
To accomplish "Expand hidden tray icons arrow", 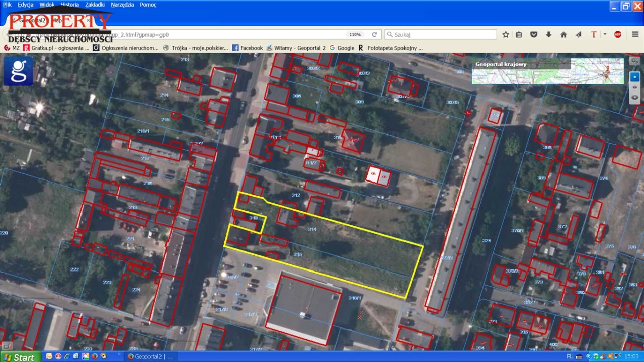I will point(589,356).
